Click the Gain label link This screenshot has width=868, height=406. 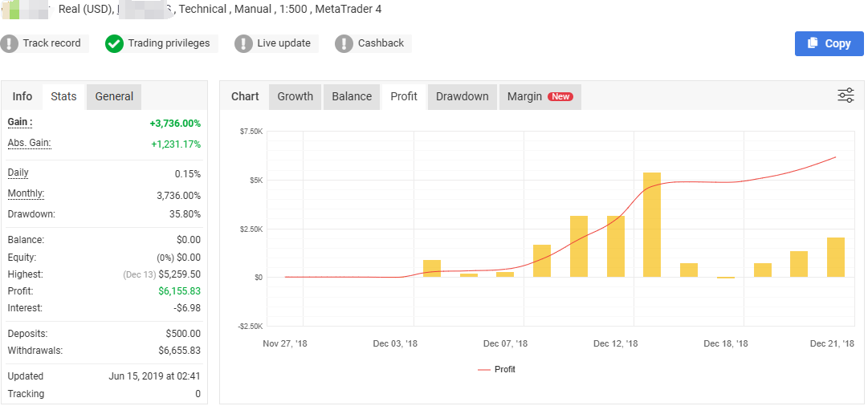(20, 122)
